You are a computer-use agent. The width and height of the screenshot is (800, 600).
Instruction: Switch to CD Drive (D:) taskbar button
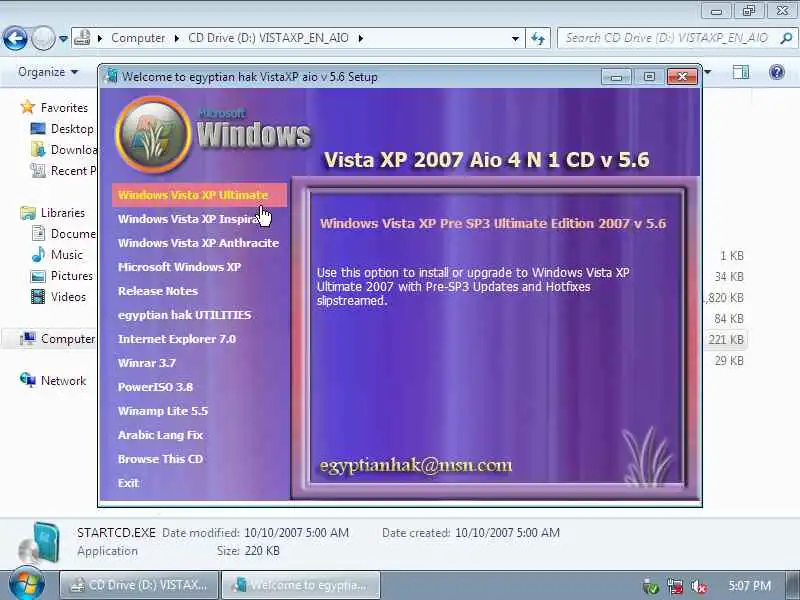tap(139, 585)
